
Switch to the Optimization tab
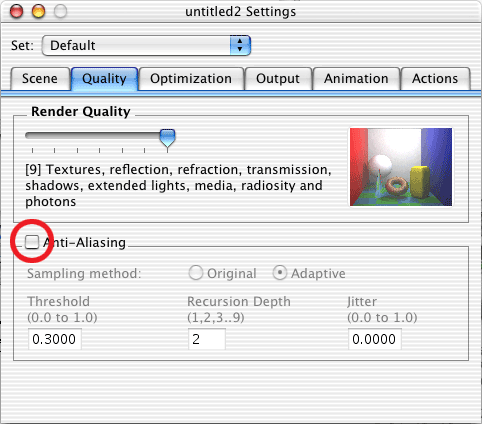coord(191,79)
